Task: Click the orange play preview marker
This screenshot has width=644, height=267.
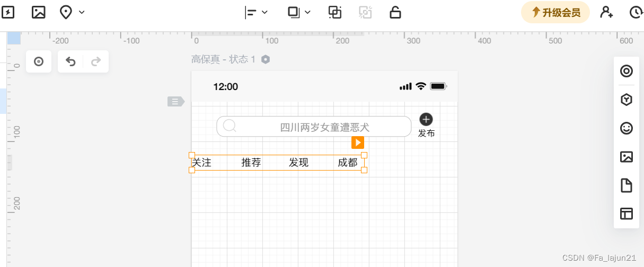Action: click(358, 143)
